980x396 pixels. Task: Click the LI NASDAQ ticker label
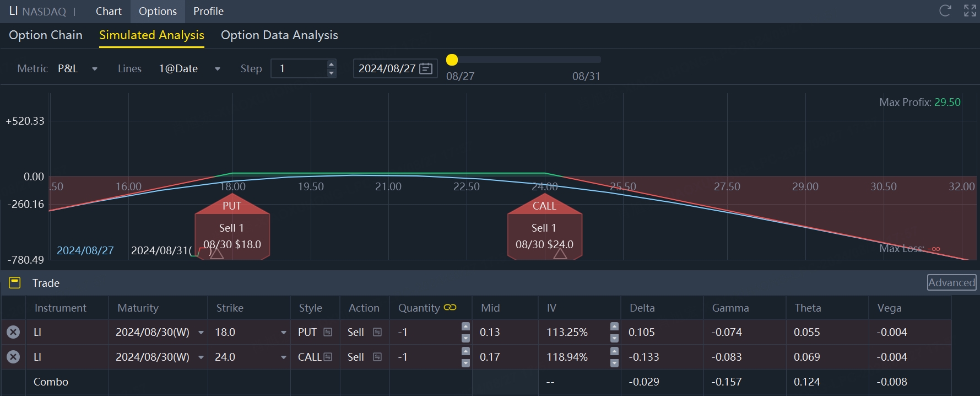click(37, 11)
